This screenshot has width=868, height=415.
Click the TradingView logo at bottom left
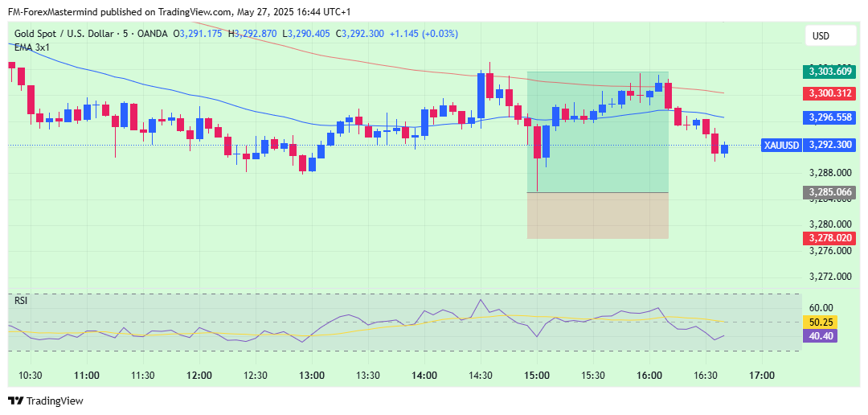click(x=45, y=401)
